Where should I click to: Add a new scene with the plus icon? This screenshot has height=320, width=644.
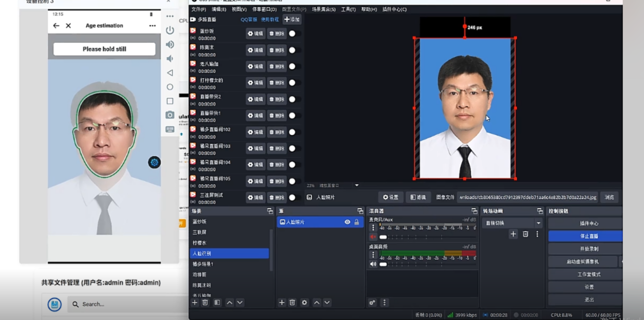(x=194, y=302)
